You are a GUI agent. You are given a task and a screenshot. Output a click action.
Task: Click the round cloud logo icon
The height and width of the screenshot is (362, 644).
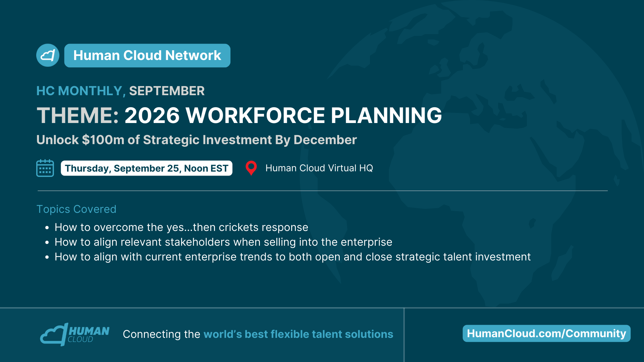pyautogui.click(x=48, y=55)
